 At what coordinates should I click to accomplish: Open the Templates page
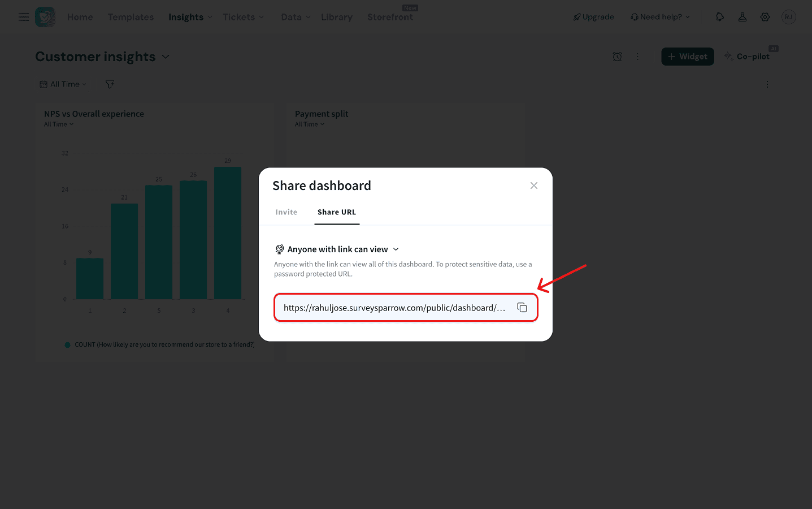pyautogui.click(x=131, y=17)
